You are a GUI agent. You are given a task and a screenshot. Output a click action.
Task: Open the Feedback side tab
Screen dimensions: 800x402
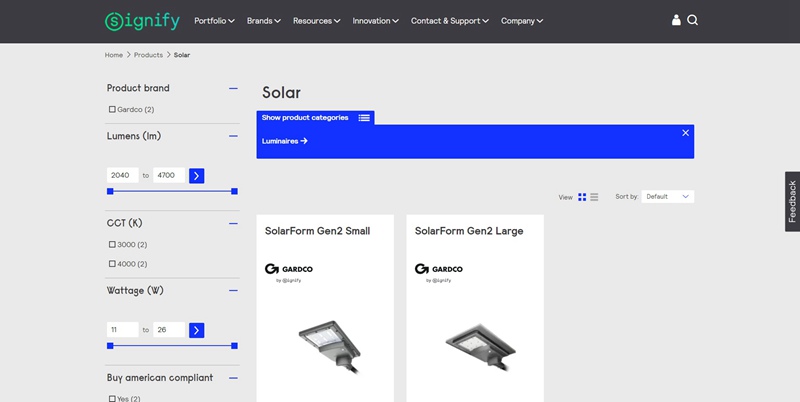tap(792, 202)
